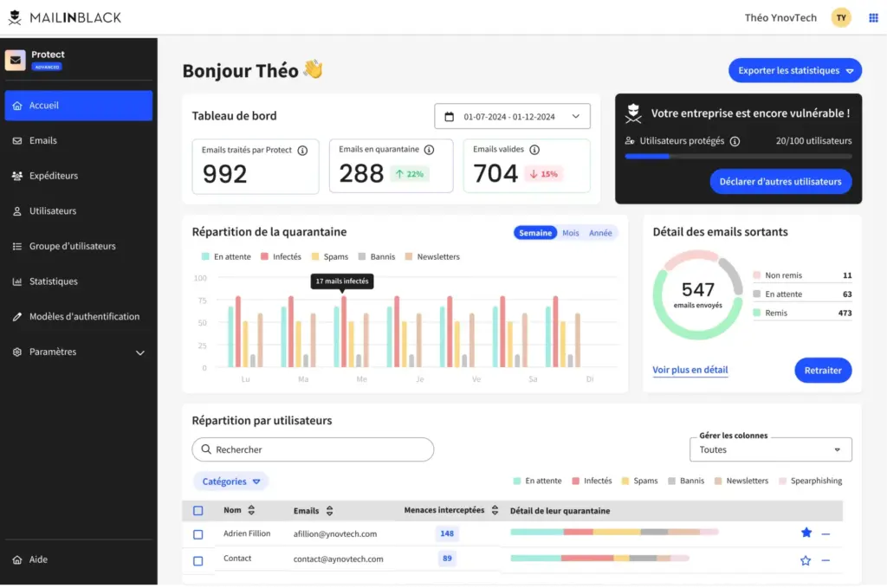Favorite the Contact row with star icon
The height and width of the screenshot is (588, 887).
(806, 560)
